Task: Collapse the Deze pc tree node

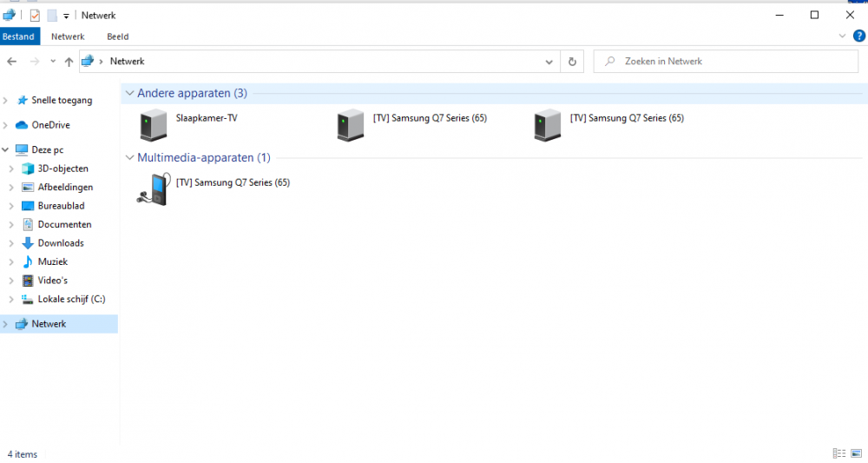Action: pyautogui.click(x=5, y=149)
